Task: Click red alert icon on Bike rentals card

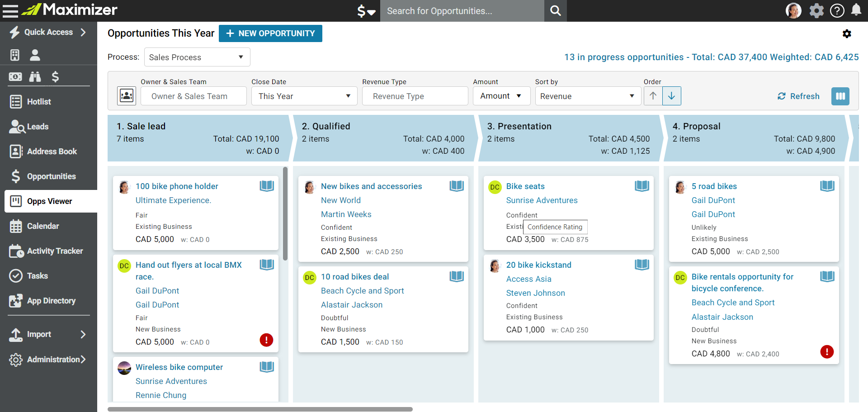Action: [x=827, y=351]
